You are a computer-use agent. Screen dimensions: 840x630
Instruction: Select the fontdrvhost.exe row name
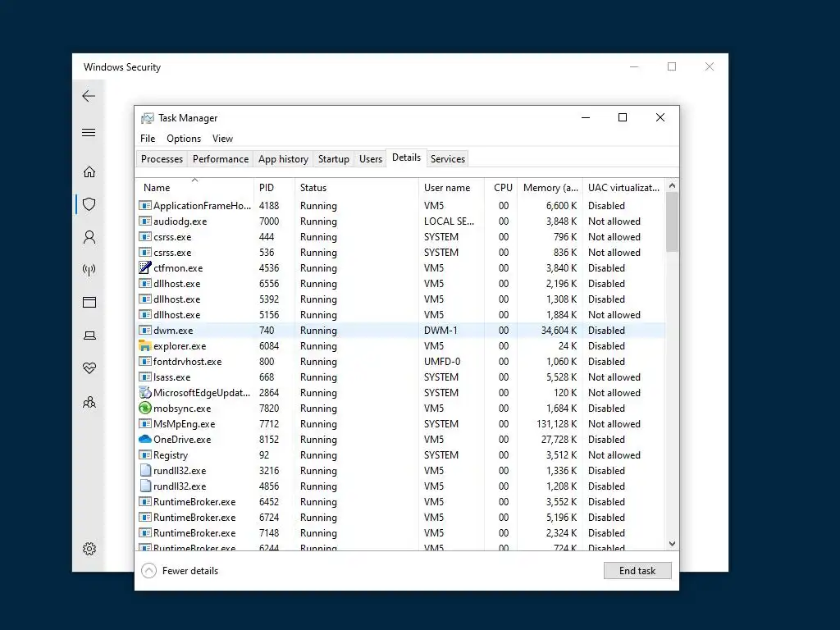click(188, 361)
